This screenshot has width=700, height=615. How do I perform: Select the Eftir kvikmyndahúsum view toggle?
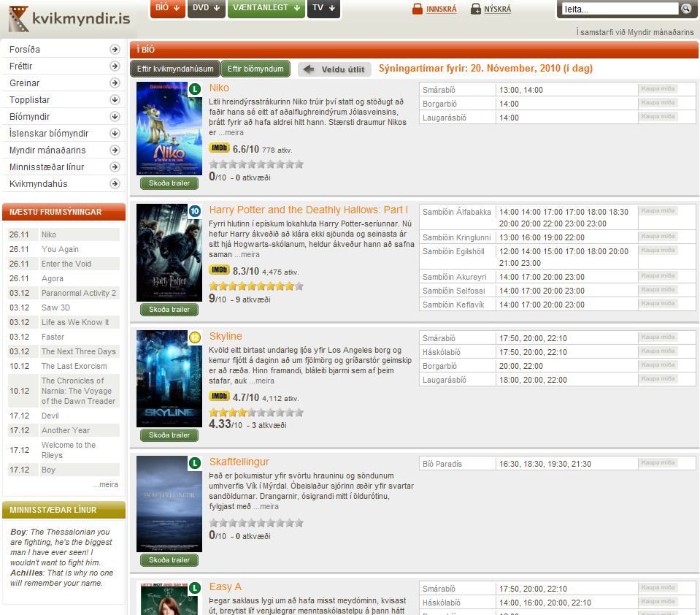point(175,69)
